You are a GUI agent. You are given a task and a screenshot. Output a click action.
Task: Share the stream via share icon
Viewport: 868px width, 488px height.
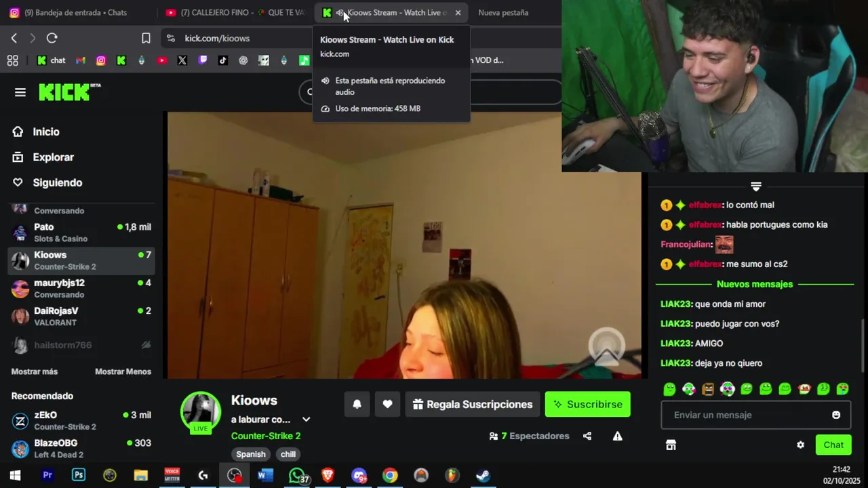587,436
